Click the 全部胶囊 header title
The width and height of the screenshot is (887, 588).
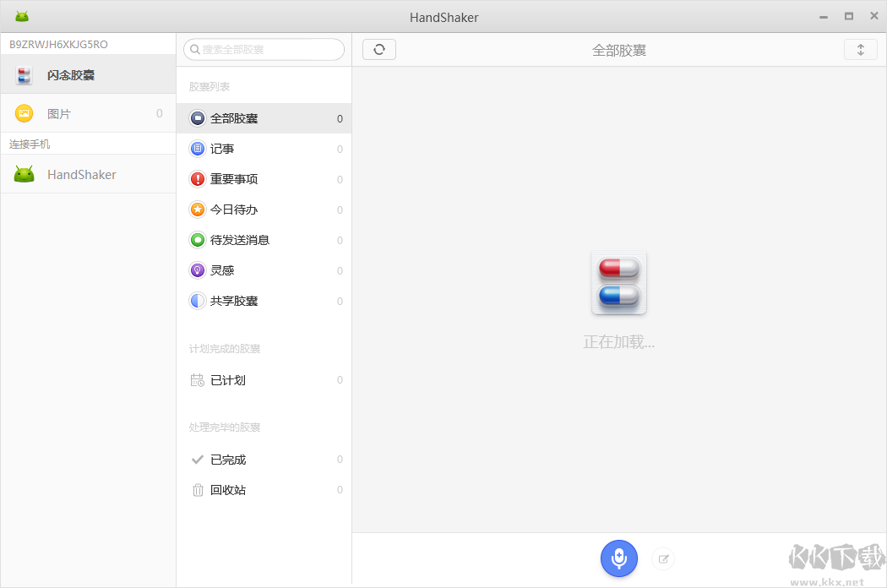tap(619, 51)
